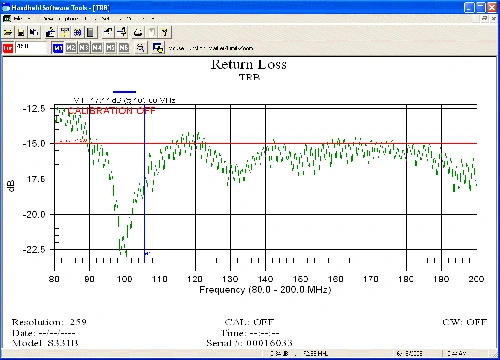Close the inner TRB document window

(x=494, y=19)
